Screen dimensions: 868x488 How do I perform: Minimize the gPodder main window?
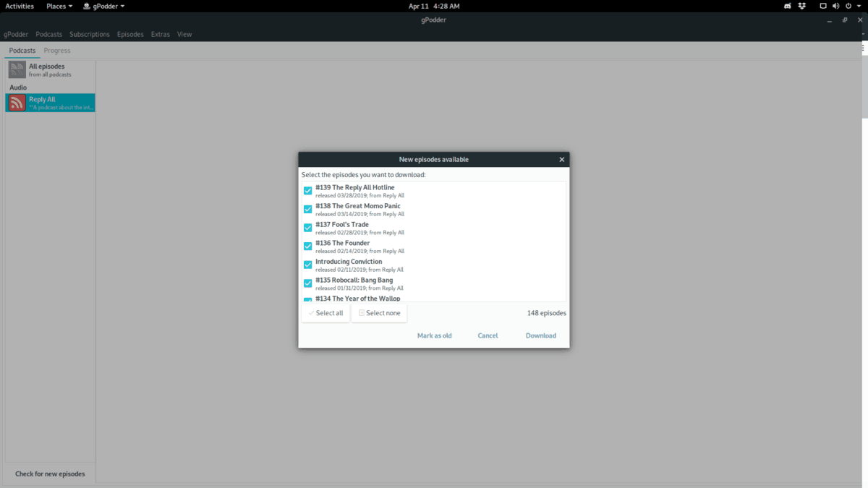point(830,20)
